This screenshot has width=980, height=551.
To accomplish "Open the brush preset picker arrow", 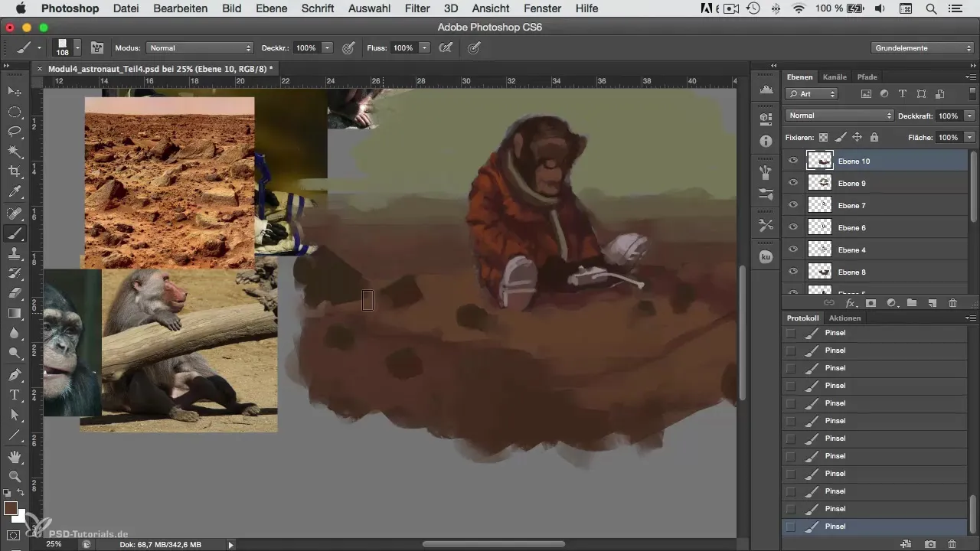I will [77, 47].
